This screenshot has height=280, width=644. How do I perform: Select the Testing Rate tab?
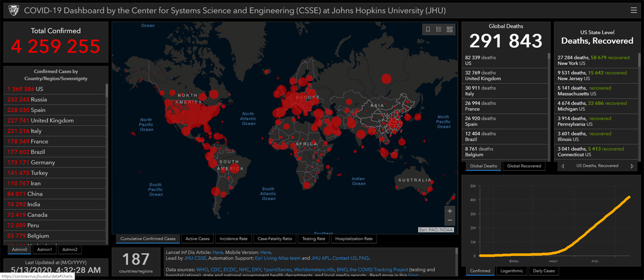pyautogui.click(x=313, y=239)
